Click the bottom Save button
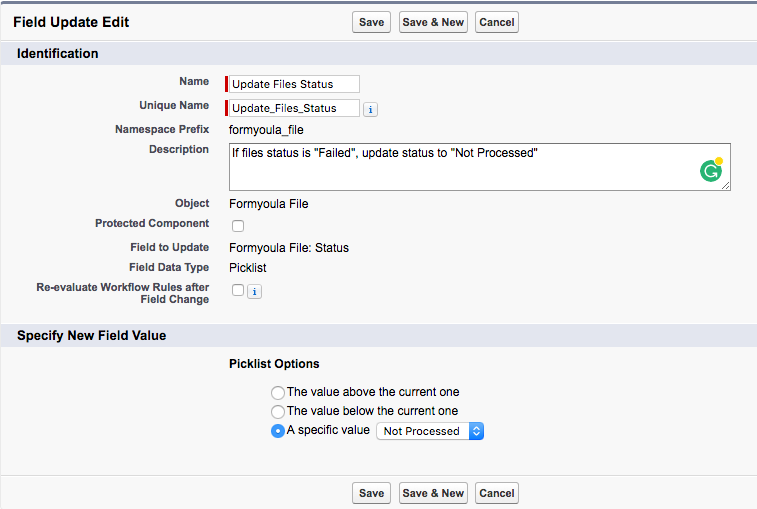This screenshot has height=509, width=757. [x=371, y=493]
